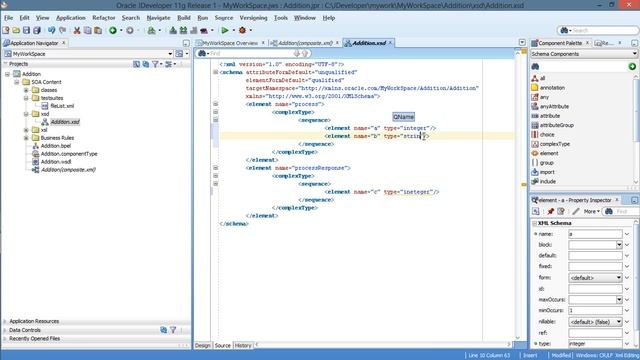Open the Refactor menu

tap(104, 18)
